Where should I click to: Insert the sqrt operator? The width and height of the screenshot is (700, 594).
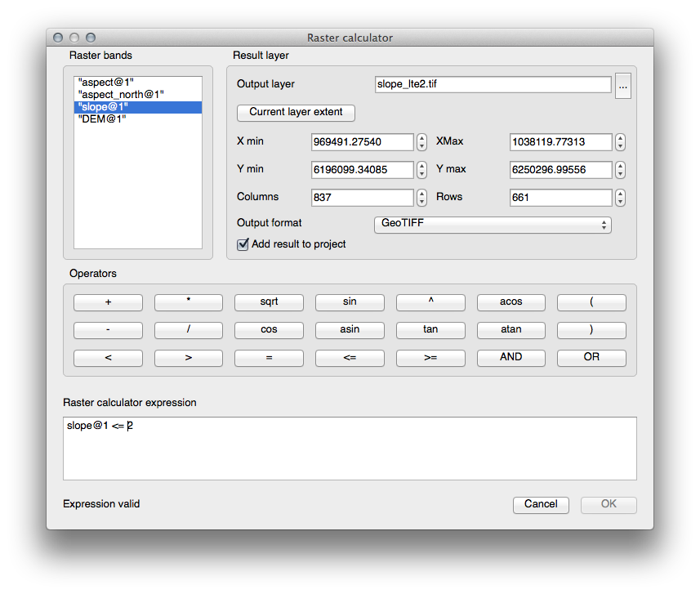pos(269,302)
